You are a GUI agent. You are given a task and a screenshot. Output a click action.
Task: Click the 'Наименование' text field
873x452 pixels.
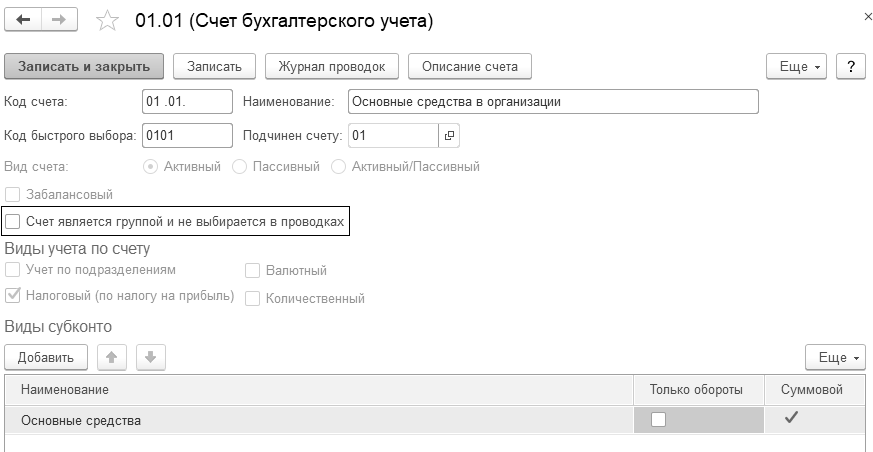552,101
